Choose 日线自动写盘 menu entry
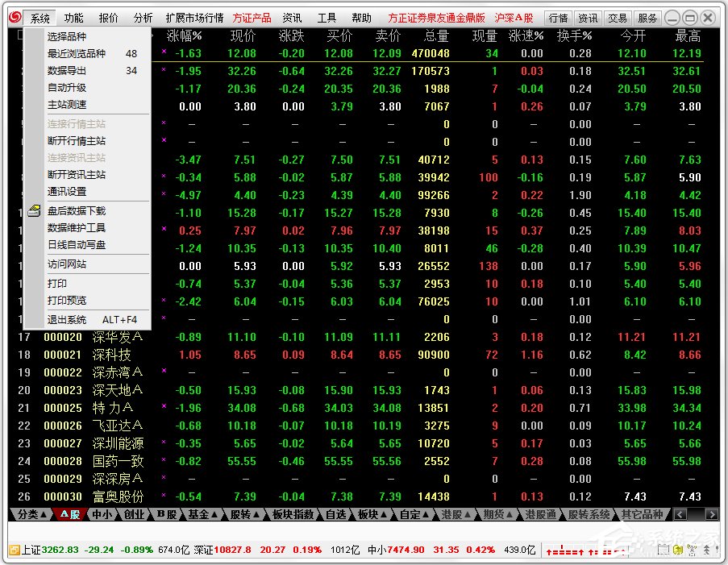The image size is (728, 565). (x=87, y=245)
